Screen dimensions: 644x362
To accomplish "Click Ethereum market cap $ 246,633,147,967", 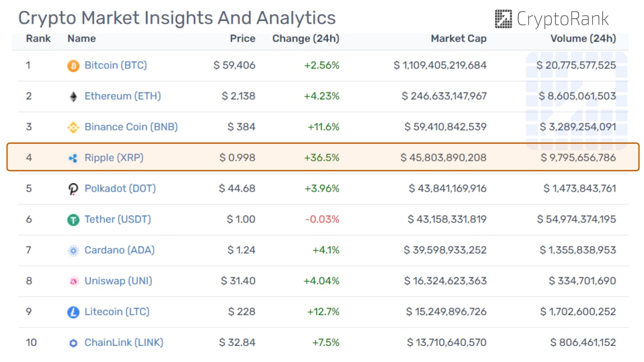I will (444, 96).
